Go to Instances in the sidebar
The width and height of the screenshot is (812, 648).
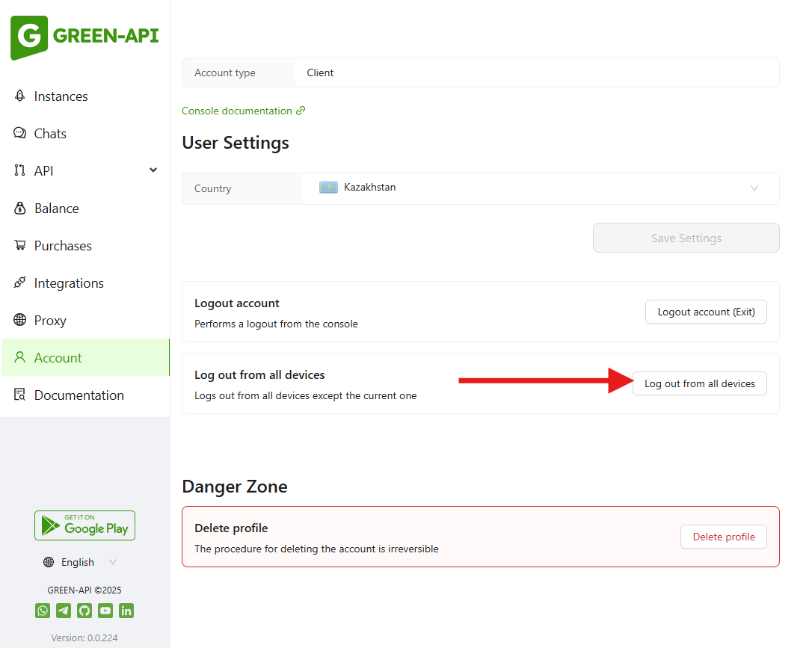click(61, 96)
